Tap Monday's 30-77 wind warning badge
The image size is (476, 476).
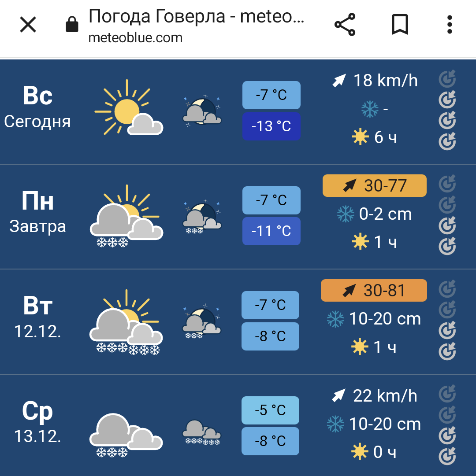pos(375,185)
